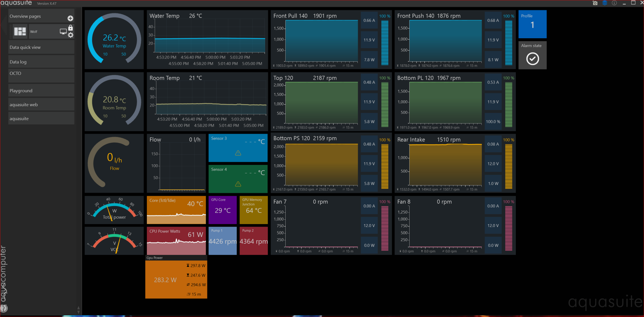Image resolution: width=644 pixels, height=317 pixels.
Task: Click the Bottom PL 120 fan title
Action: (x=415, y=78)
